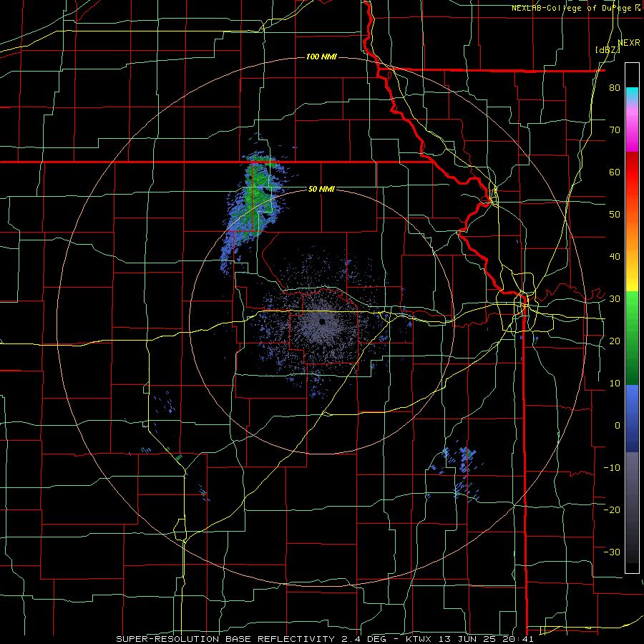This screenshot has width=644, height=644.
Task: Click the 40 dBZ scale label
Action: point(615,257)
